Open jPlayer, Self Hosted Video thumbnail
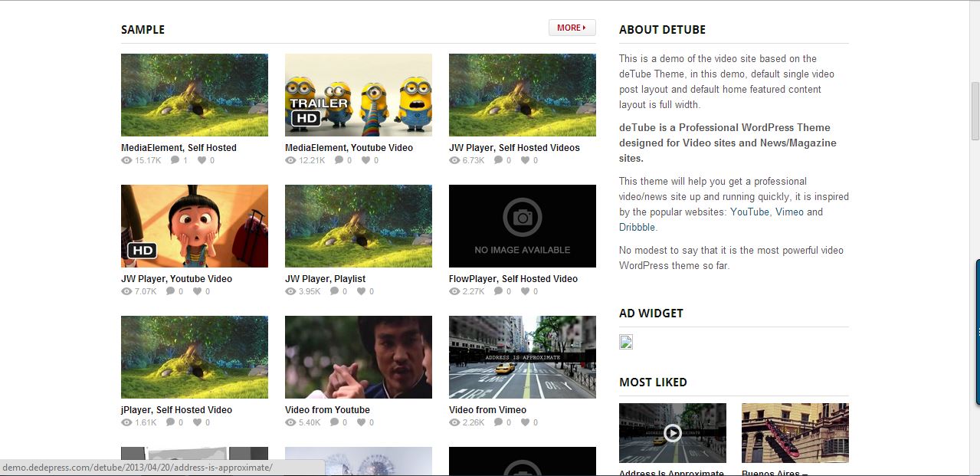Screen dimensions: 980x476 195,357
